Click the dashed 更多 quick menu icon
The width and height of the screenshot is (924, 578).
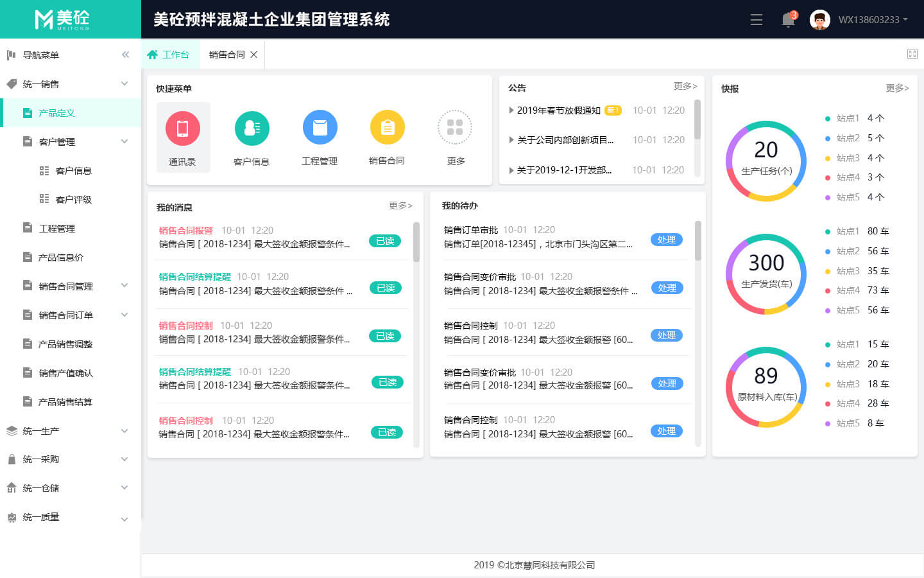455,128
